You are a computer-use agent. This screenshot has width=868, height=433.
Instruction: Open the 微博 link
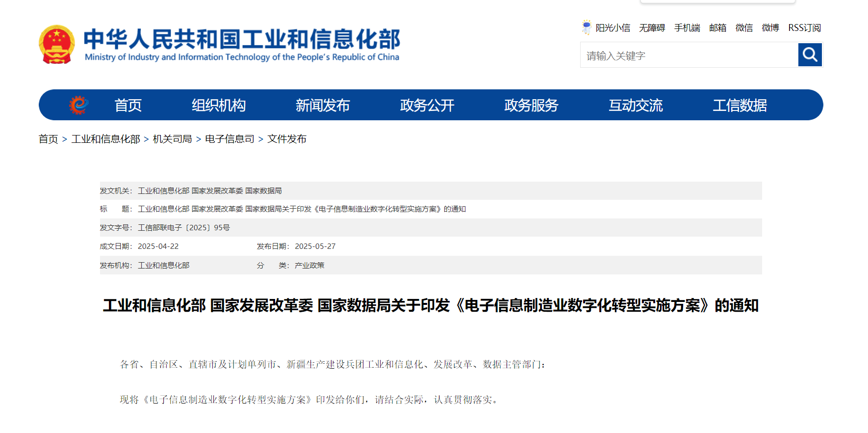coord(770,28)
